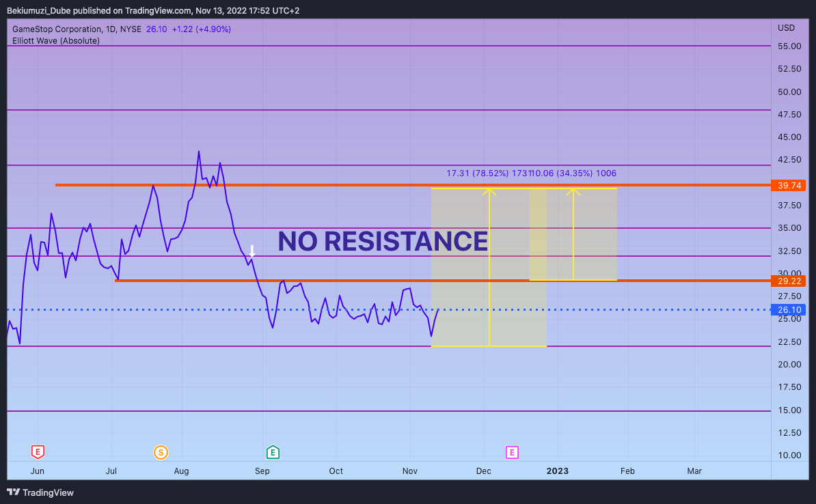Click the Feb date axis label
Viewport: 816px width, 504px height.
tap(627, 471)
